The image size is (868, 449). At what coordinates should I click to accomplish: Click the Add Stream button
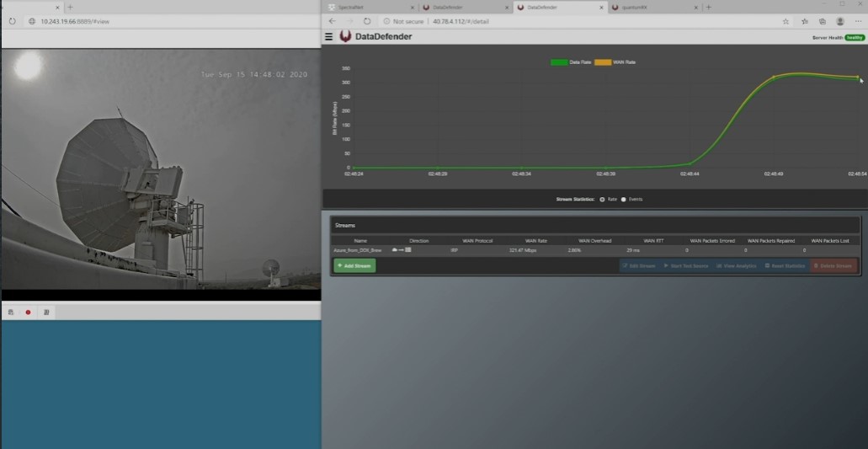pos(354,265)
